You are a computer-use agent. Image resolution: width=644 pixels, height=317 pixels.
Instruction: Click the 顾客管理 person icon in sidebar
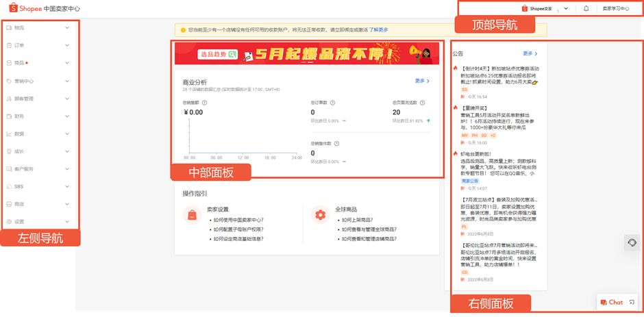pyautogui.click(x=9, y=99)
